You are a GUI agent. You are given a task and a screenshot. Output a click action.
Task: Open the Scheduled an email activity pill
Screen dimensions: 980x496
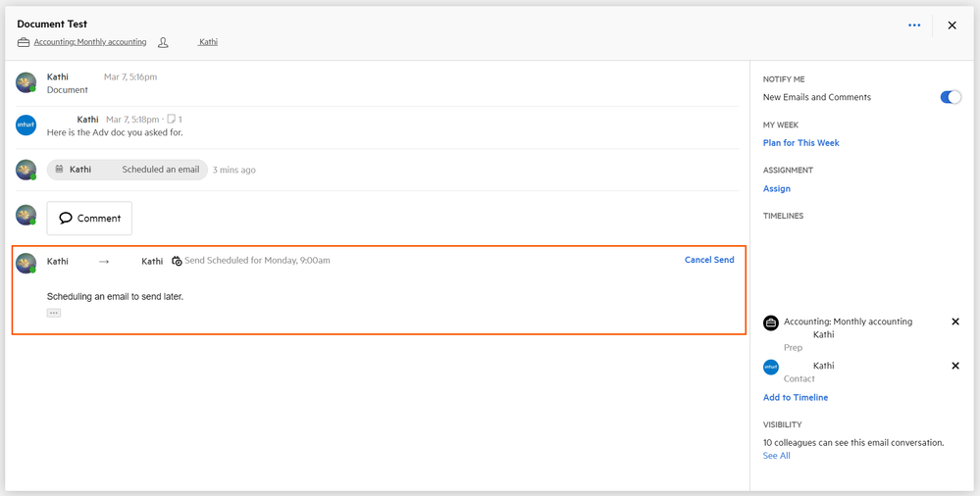pos(128,170)
